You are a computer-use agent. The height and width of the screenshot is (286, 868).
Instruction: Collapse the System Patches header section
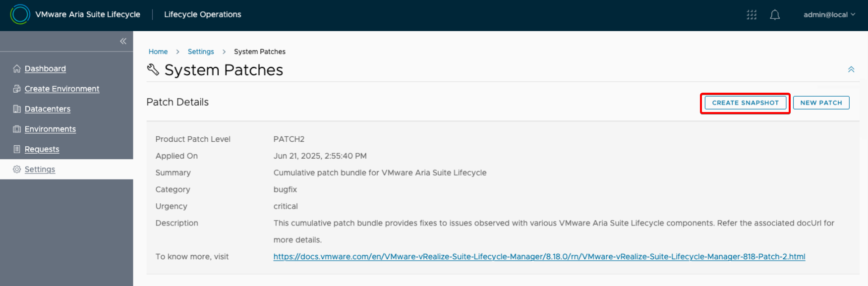tap(851, 69)
